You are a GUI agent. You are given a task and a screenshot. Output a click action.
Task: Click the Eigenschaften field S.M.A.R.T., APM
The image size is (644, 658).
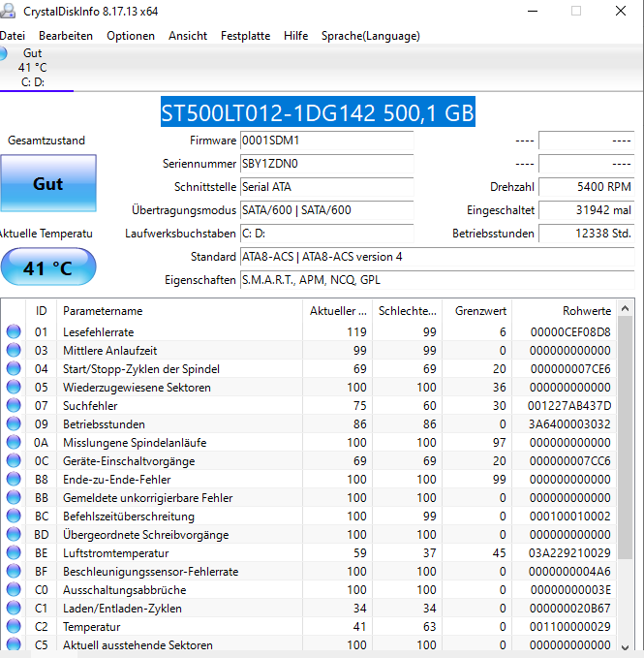[x=438, y=280]
